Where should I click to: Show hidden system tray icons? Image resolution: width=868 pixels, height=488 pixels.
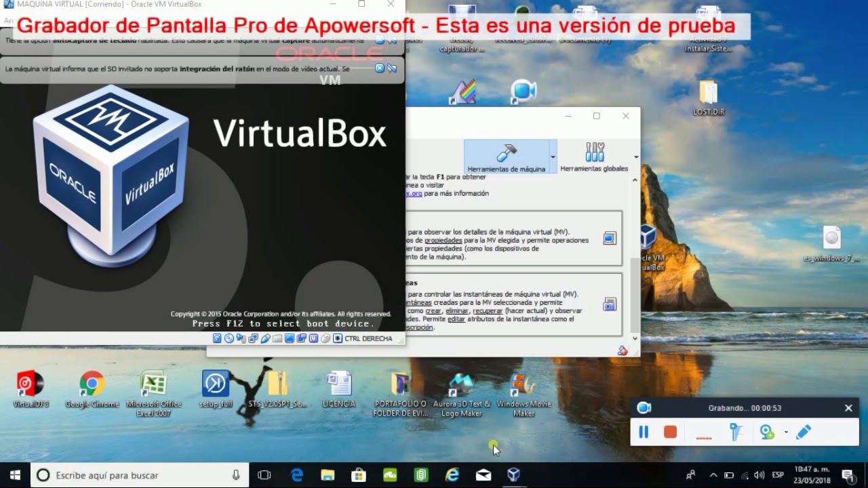[713, 475]
